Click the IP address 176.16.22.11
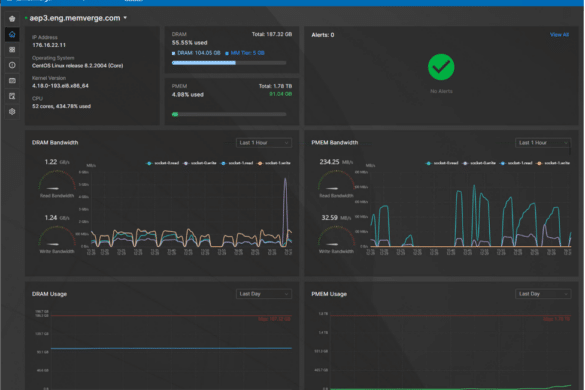This screenshot has height=390, width=585. (49, 45)
